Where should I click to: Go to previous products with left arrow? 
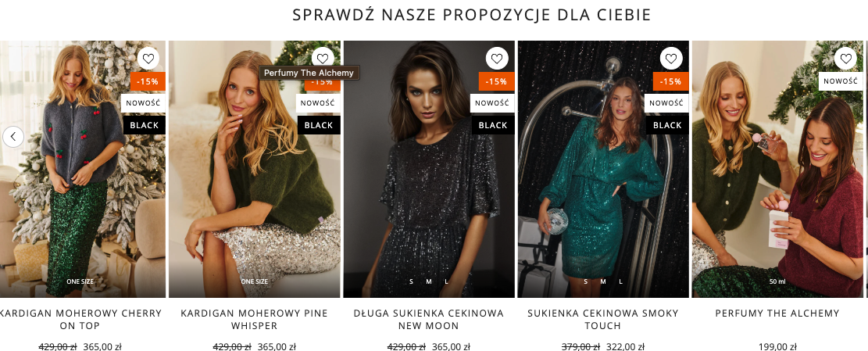coord(13,136)
